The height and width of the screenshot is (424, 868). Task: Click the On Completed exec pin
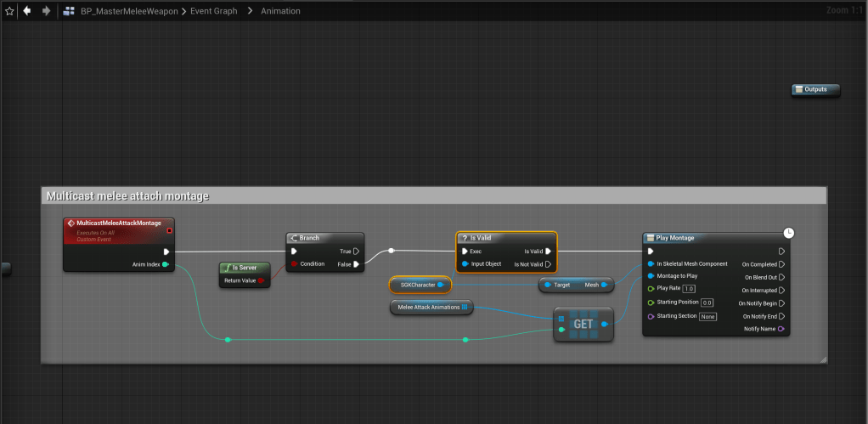pyautogui.click(x=781, y=264)
